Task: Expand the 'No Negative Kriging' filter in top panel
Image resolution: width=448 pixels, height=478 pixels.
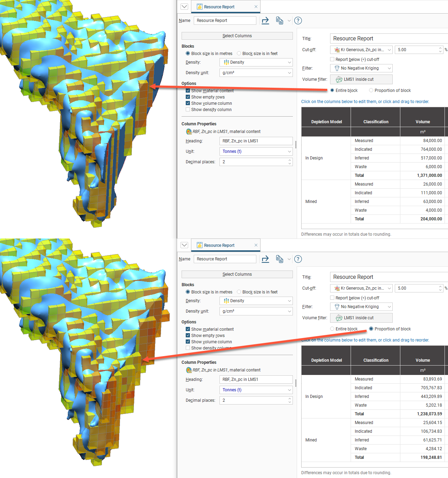Action: click(361, 68)
